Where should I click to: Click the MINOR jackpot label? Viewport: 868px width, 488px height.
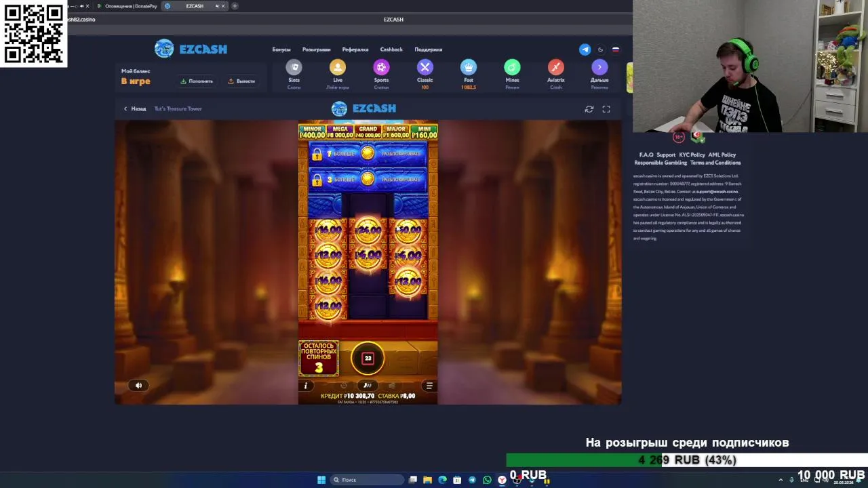[313, 129]
